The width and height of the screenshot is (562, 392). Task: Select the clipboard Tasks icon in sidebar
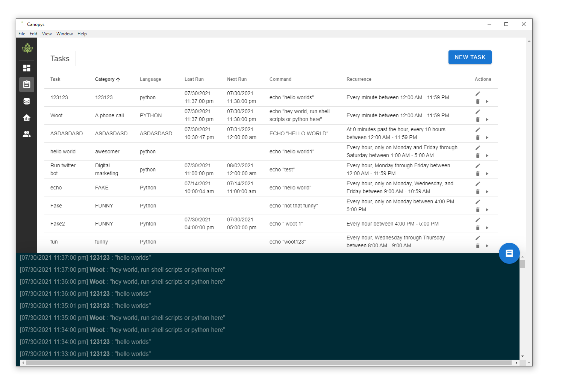point(27,85)
